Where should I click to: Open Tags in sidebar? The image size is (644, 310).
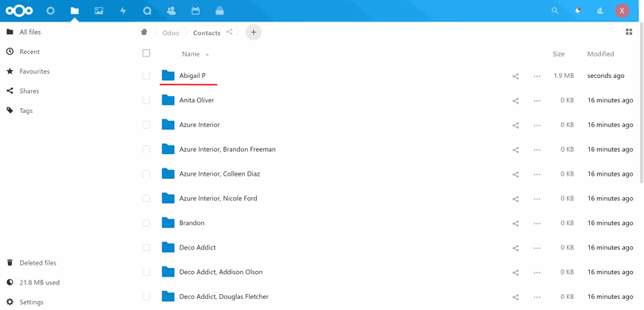26,110
